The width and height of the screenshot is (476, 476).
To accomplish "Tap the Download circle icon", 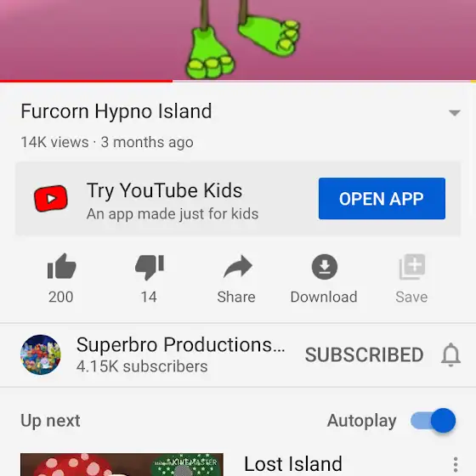I will 325,267.
